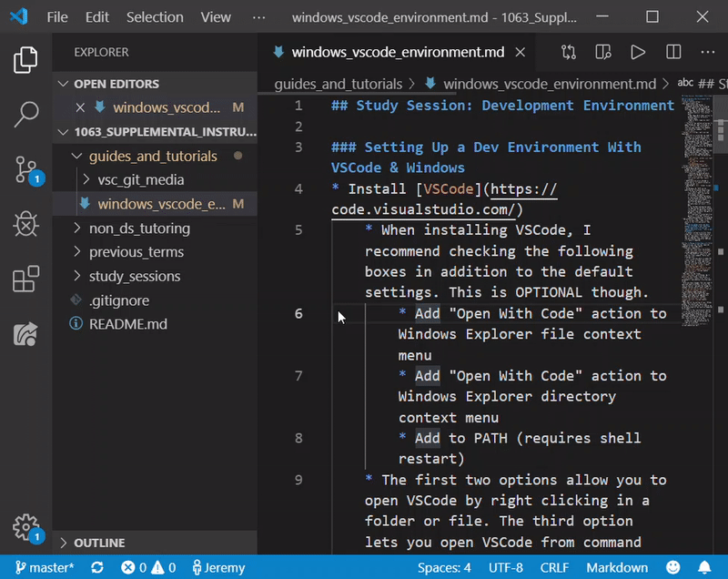Change the file encoding UTF-8
This screenshot has width=728, height=579.
pyautogui.click(x=506, y=567)
